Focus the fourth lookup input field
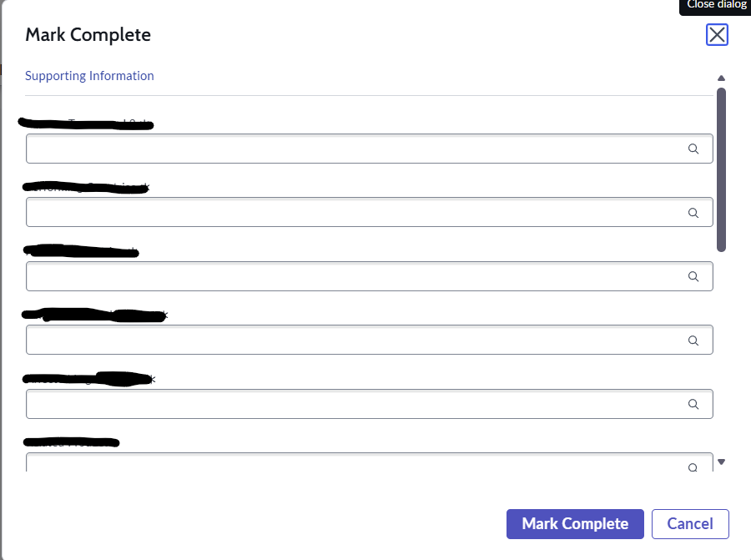Screen dimensions: 751x560 350,341
